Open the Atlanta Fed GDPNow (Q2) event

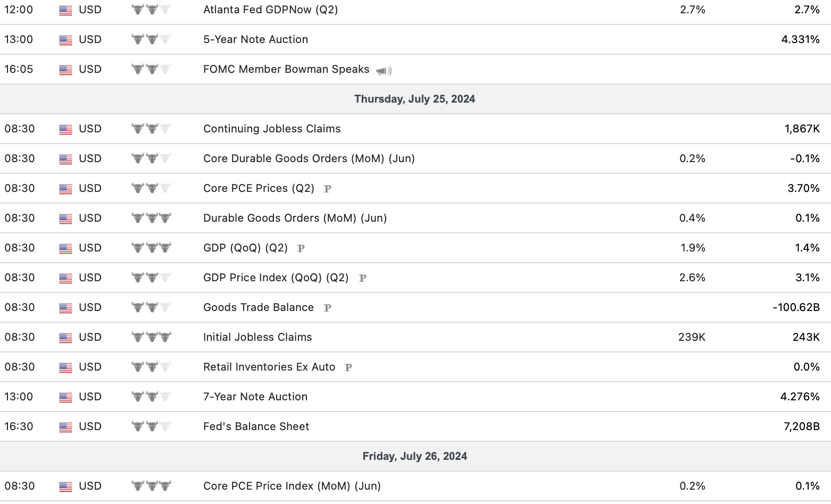[270, 10]
